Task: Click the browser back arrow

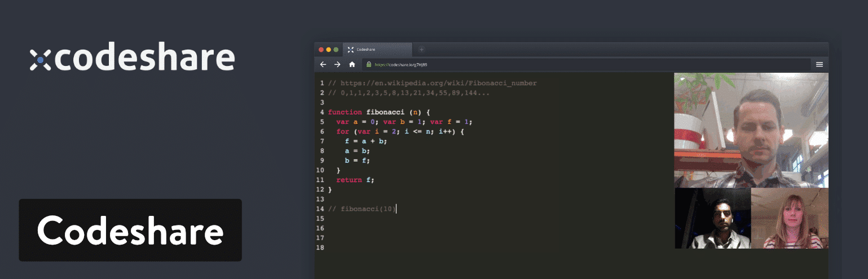Action: click(323, 64)
